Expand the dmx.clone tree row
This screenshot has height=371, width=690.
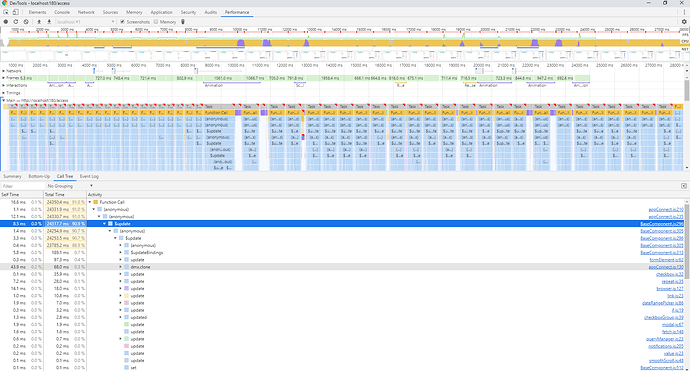coord(121,267)
